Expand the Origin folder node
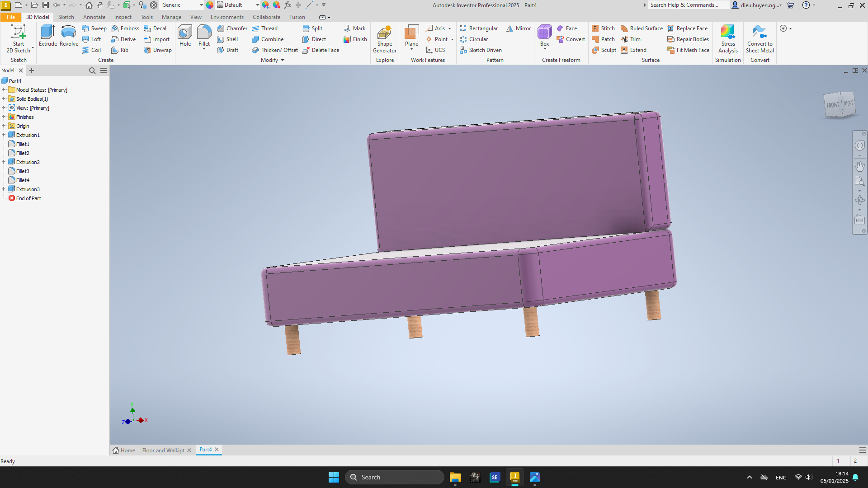This screenshot has height=488, width=868. coord(4,126)
